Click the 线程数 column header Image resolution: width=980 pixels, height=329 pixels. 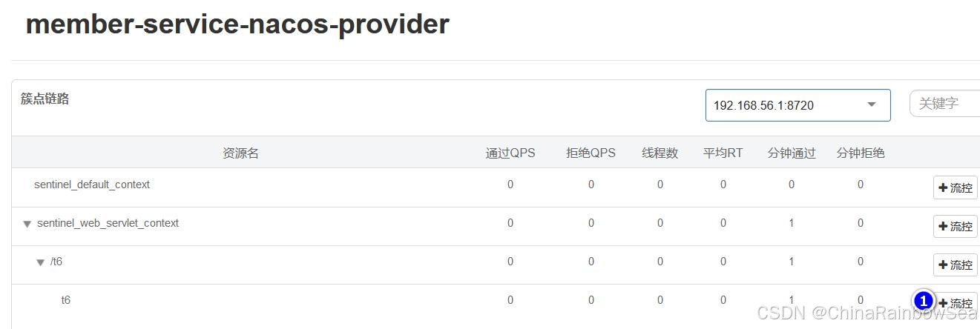point(660,153)
